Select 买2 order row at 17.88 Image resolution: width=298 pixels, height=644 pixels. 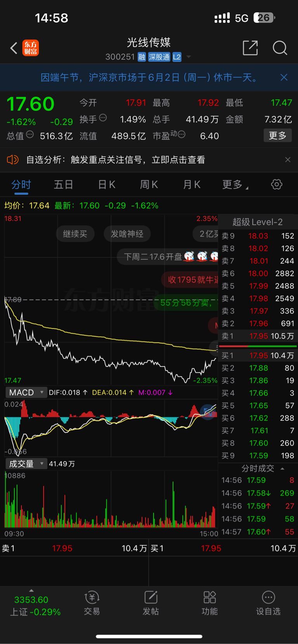(258, 368)
